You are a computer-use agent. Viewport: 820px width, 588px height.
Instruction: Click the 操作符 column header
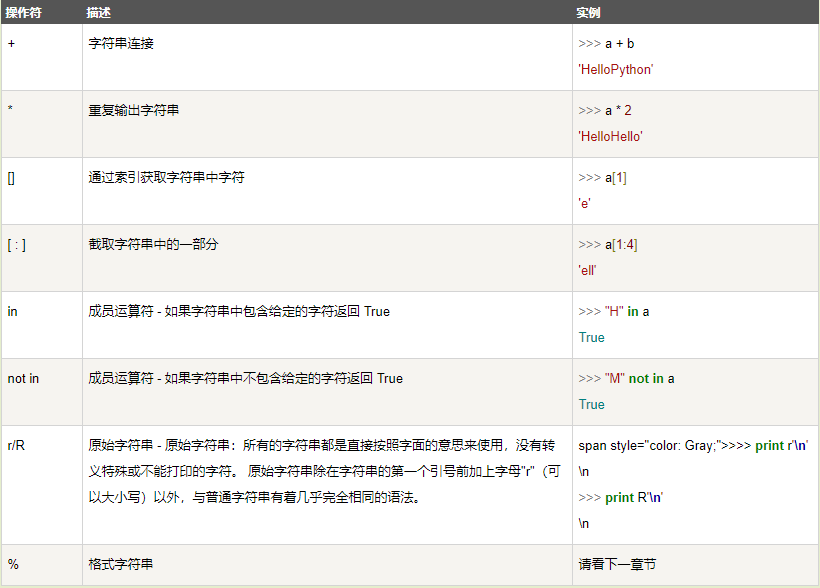point(24,13)
